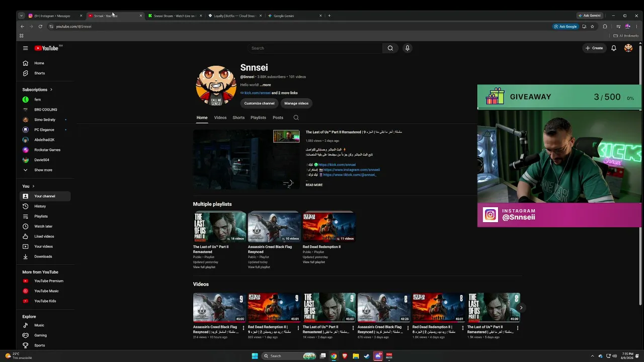The width and height of the screenshot is (644, 362).
Task: Search within the Snnsei channel
Action: (296, 118)
